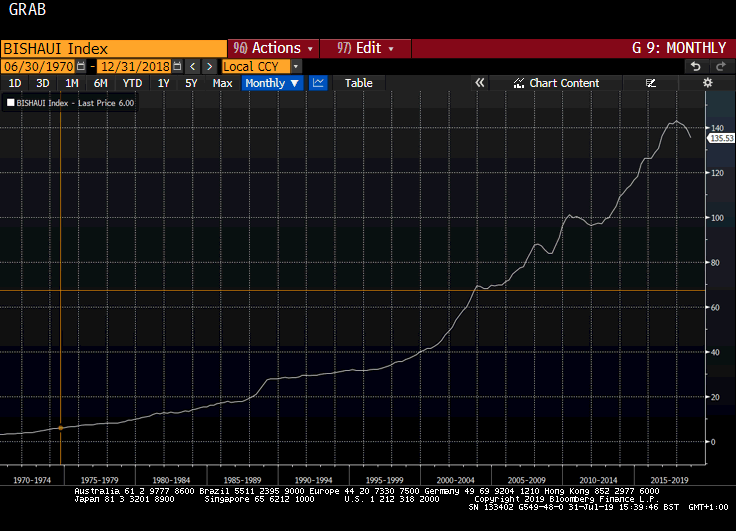Viewport: 736px width, 531px height.
Task: Switch to the Table view
Action: tap(358, 83)
